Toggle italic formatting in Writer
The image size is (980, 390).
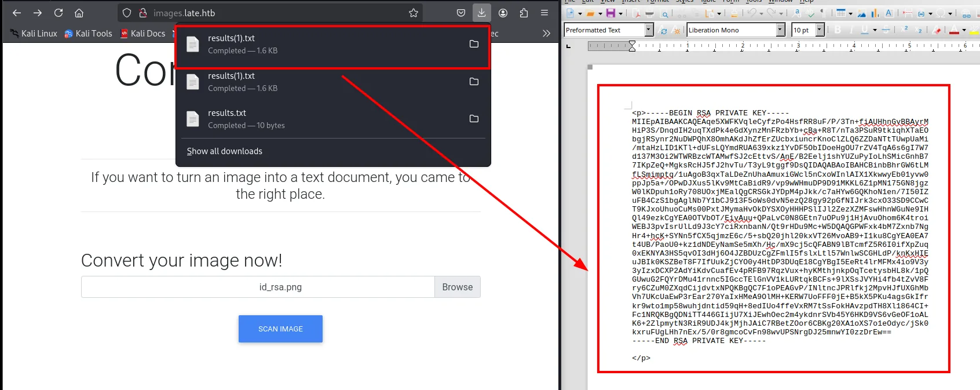click(x=851, y=30)
